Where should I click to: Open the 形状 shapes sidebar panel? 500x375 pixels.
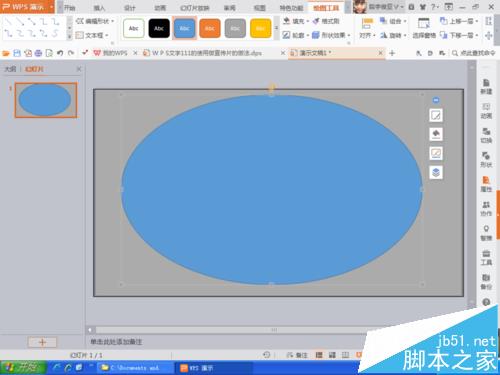(486, 159)
